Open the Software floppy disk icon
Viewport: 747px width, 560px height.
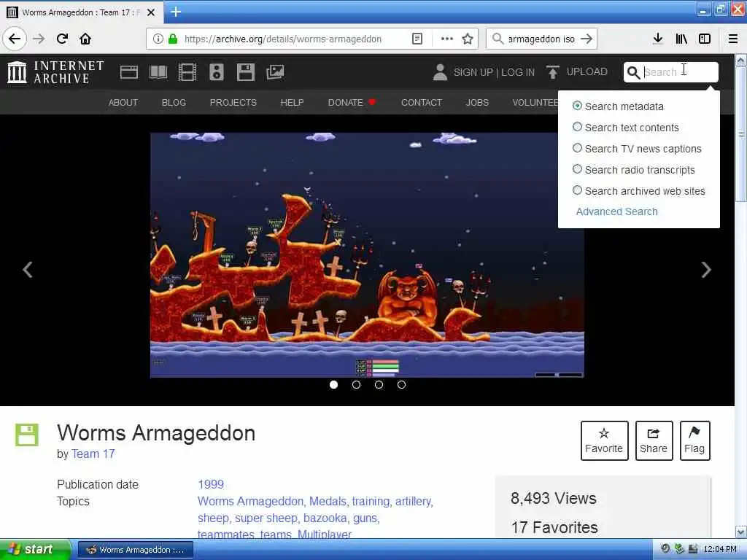pos(245,72)
